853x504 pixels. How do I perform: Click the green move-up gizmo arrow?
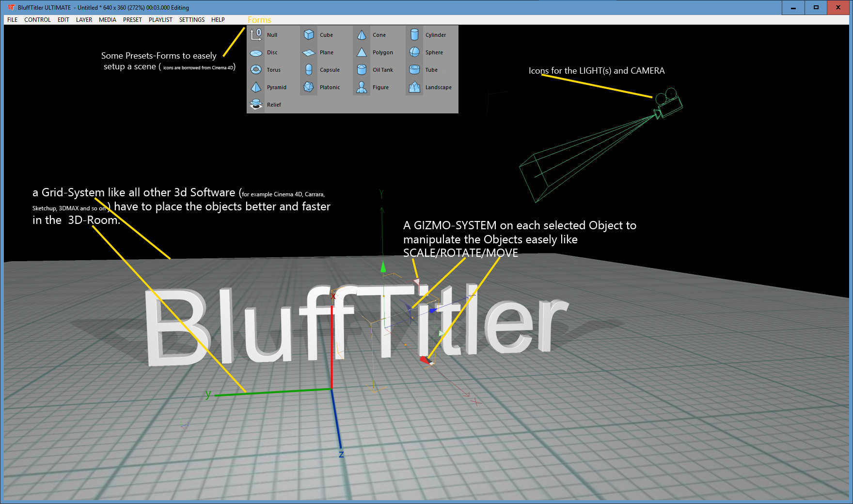tap(383, 267)
